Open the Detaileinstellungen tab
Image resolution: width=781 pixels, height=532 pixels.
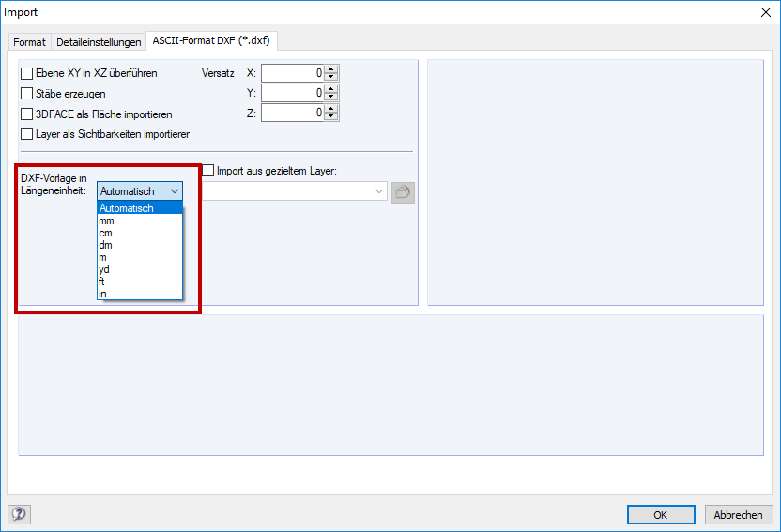[99, 42]
